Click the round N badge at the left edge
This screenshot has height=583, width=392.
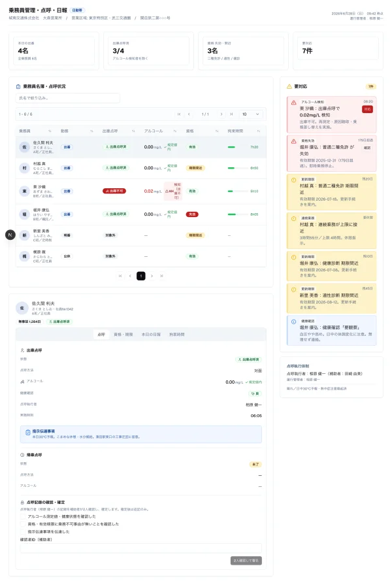coord(10,235)
